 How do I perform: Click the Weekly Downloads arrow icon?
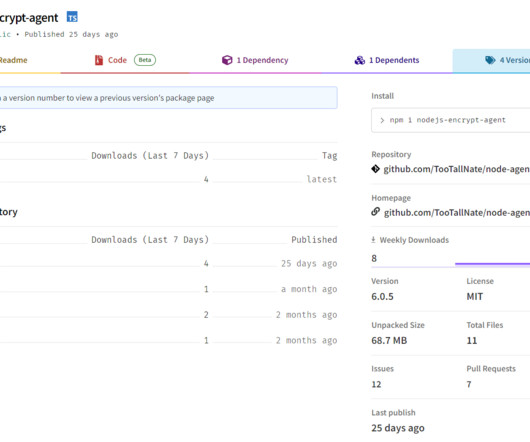click(373, 240)
